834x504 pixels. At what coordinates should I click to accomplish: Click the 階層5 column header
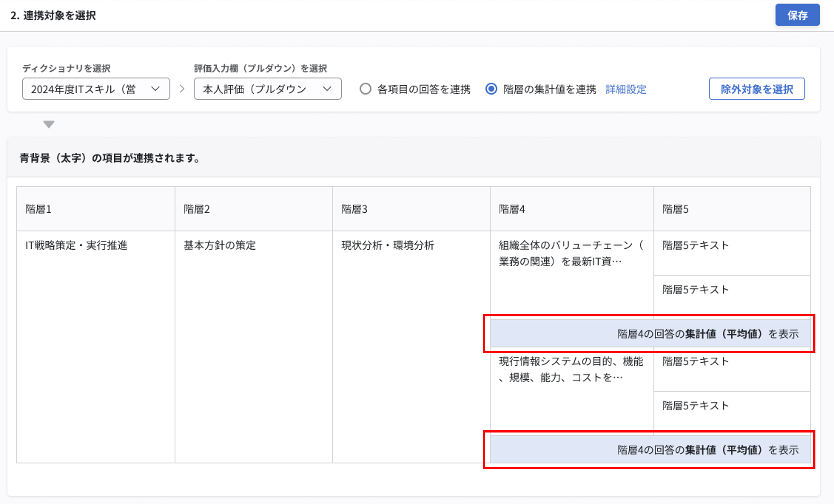732,209
